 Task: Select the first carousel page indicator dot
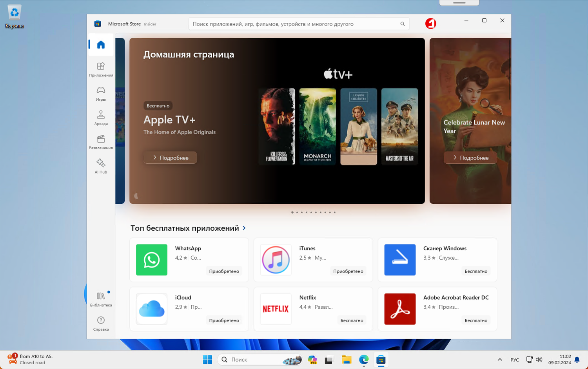coord(292,212)
